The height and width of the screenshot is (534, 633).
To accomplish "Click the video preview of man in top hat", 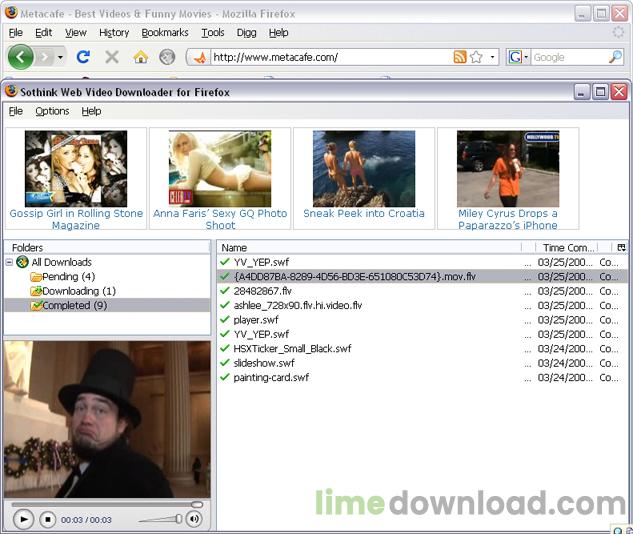I will (x=107, y=419).
